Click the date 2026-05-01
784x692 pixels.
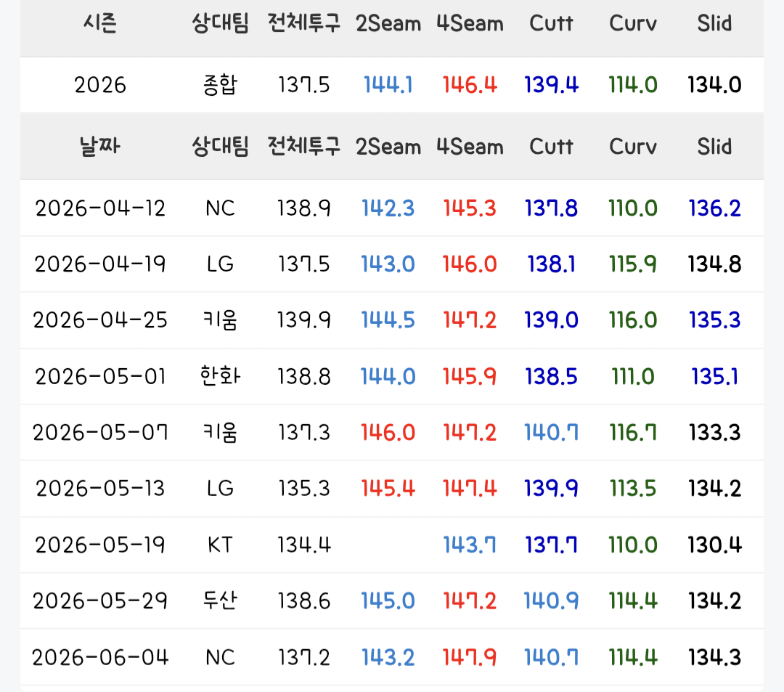(x=100, y=377)
